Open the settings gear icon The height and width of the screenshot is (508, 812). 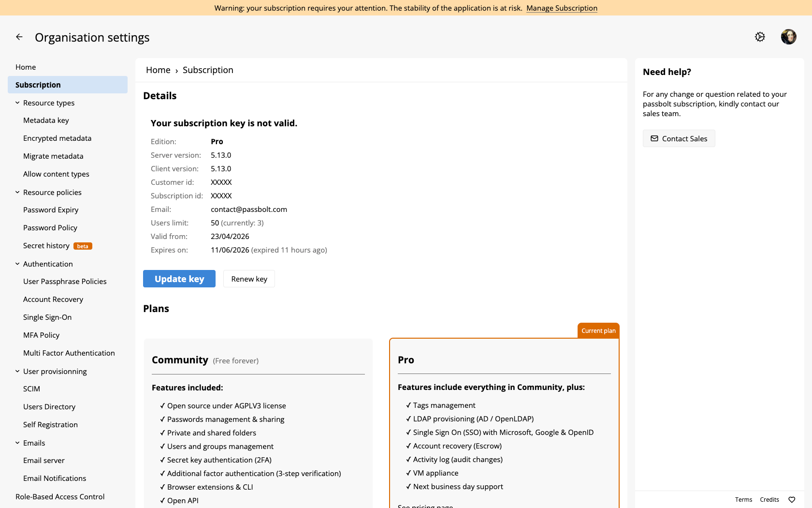tap(760, 37)
